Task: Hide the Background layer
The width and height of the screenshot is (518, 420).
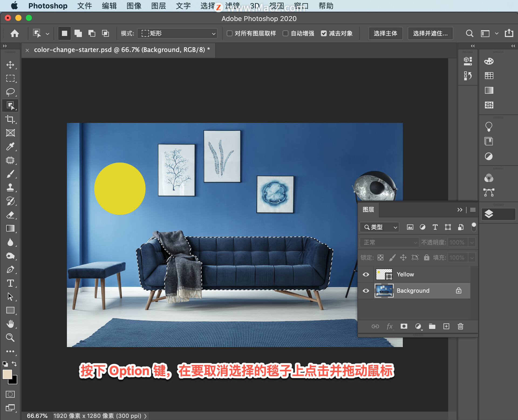Action: 366,291
